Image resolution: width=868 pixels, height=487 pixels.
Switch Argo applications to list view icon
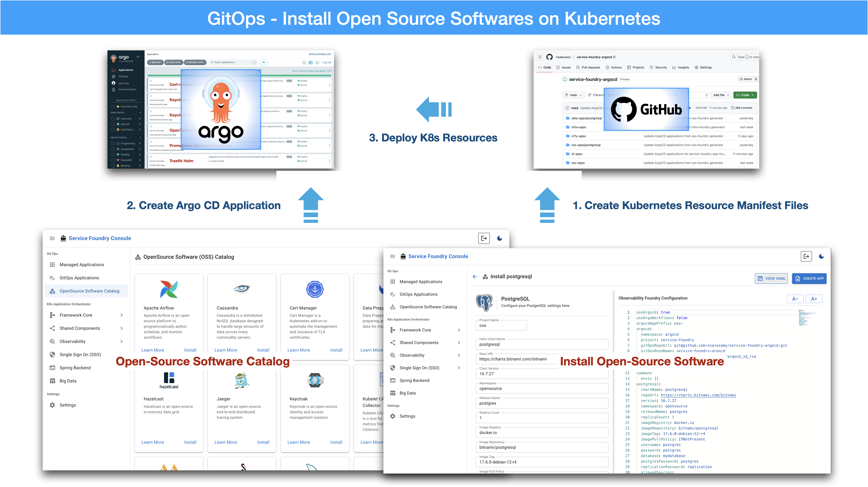pyautogui.click(x=311, y=62)
